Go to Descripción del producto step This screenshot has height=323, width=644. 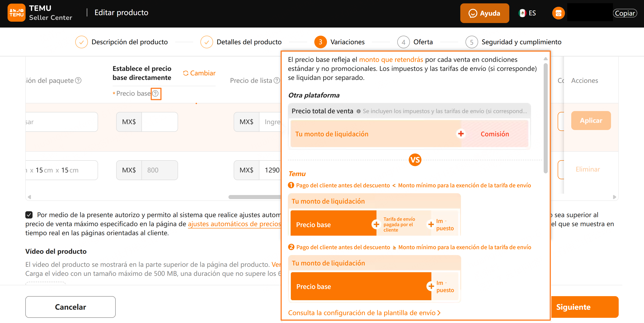pos(129,42)
